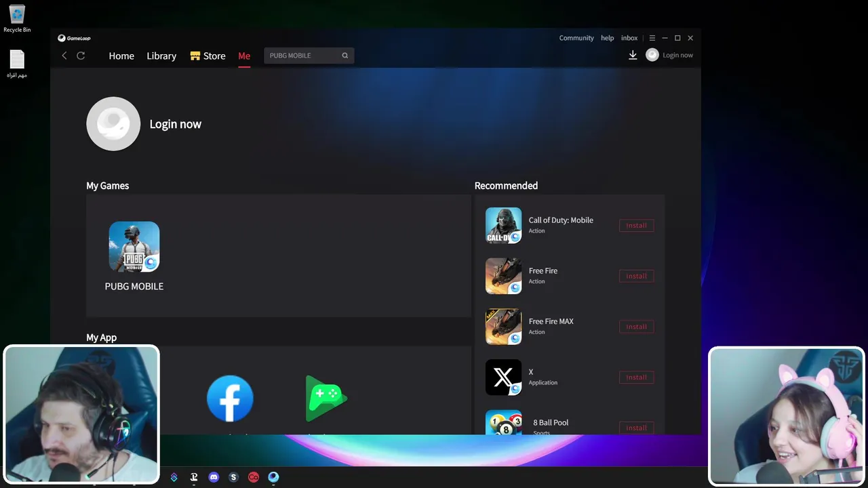Open the hamburger menu icon
Image resolution: width=868 pixels, height=488 pixels.
(x=652, y=38)
